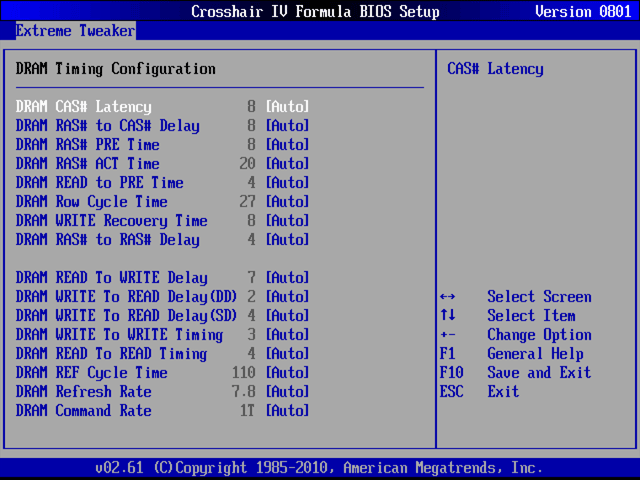The width and height of the screenshot is (640, 480).
Task: Click the ESC key hint
Action: click(452, 391)
